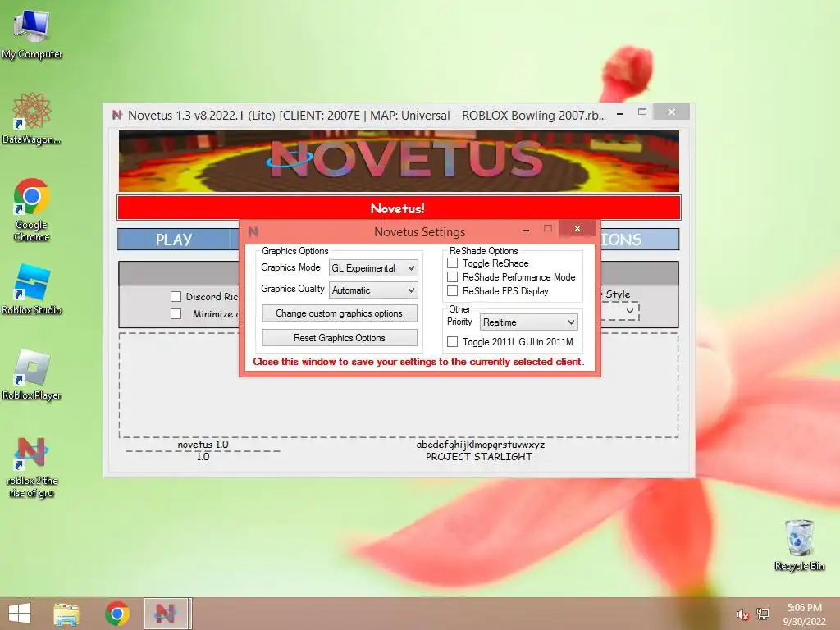This screenshot has width=840, height=630.
Task: Click the NOVETUS logo banner image
Action: coord(399,161)
